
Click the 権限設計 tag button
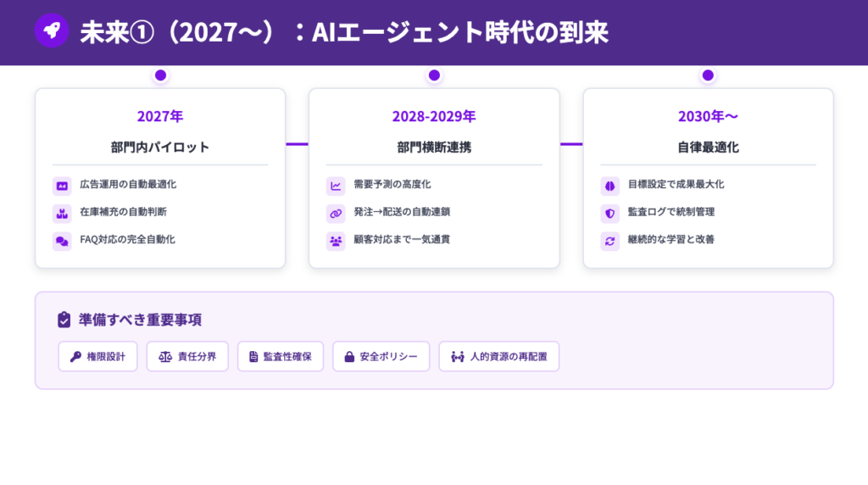click(x=97, y=356)
